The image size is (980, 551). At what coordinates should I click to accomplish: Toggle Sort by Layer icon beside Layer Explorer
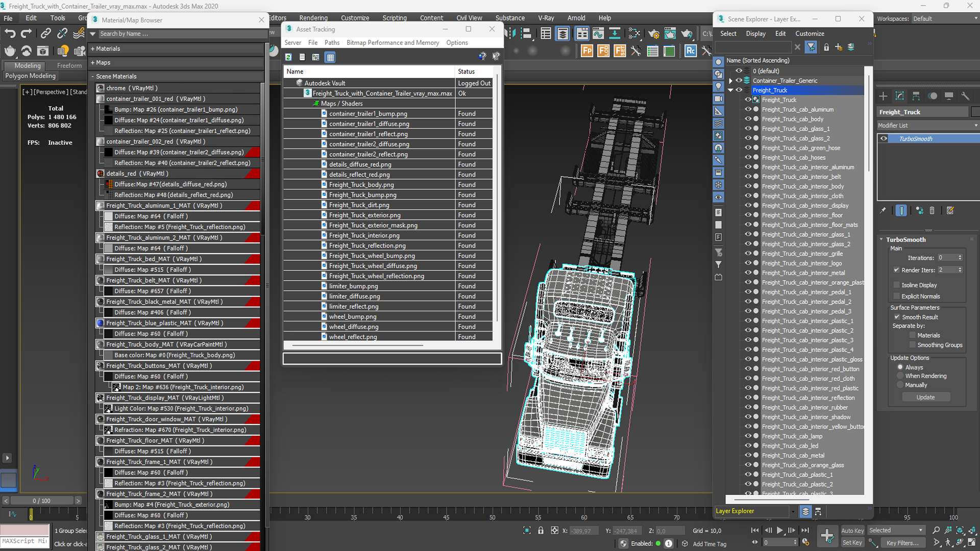[x=805, y=511]
